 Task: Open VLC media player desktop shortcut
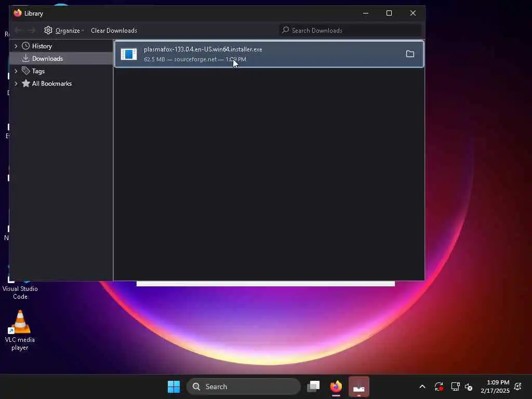click(20, 330)
